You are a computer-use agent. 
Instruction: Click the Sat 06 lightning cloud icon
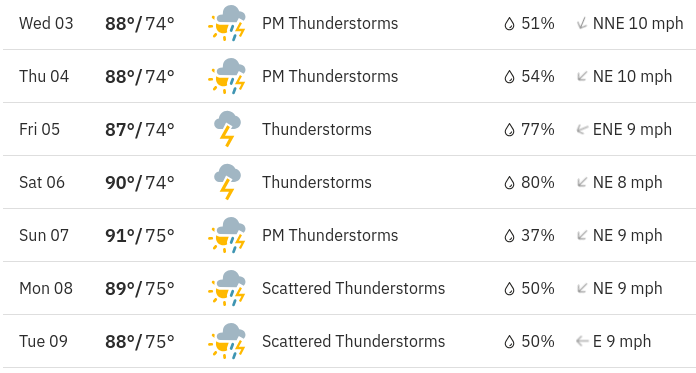point(227,182)
